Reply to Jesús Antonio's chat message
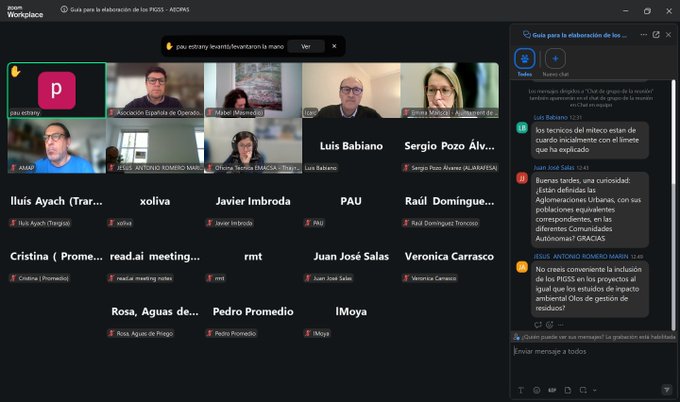Image resolution: width=680 pixels, height=402 pixels. click(538, 324)
